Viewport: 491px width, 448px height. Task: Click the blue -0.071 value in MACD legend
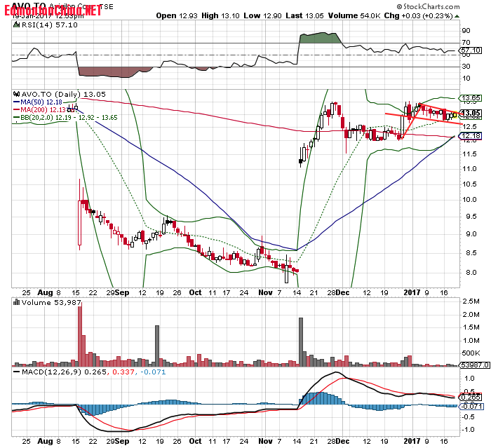tap(153, 372)
